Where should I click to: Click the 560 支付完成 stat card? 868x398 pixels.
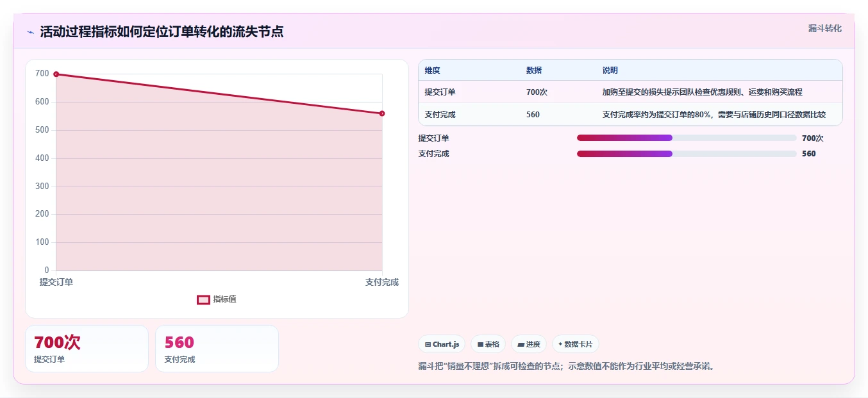[217, 349]
